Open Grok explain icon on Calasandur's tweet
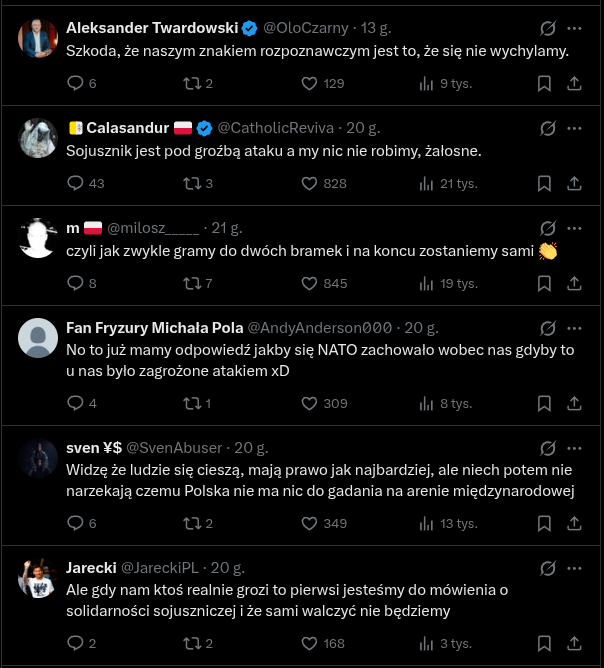 point(547,128)
